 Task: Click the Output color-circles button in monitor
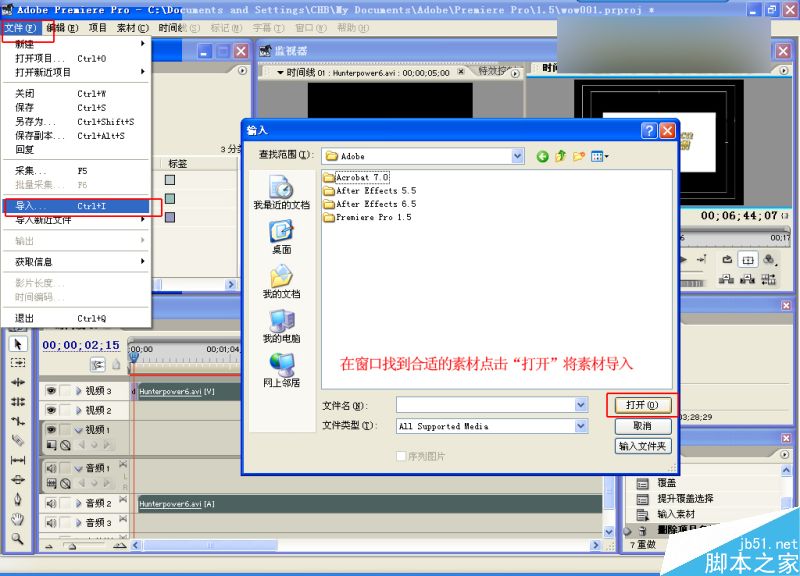tap(769, 260)
